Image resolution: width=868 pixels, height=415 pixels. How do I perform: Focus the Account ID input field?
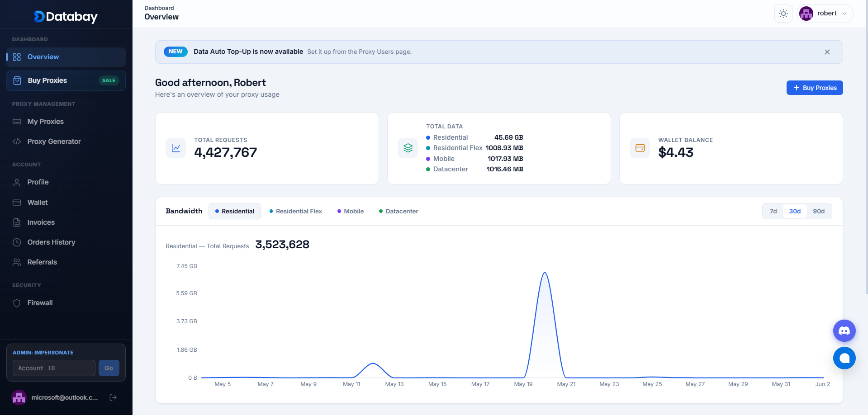pos(54,368)
